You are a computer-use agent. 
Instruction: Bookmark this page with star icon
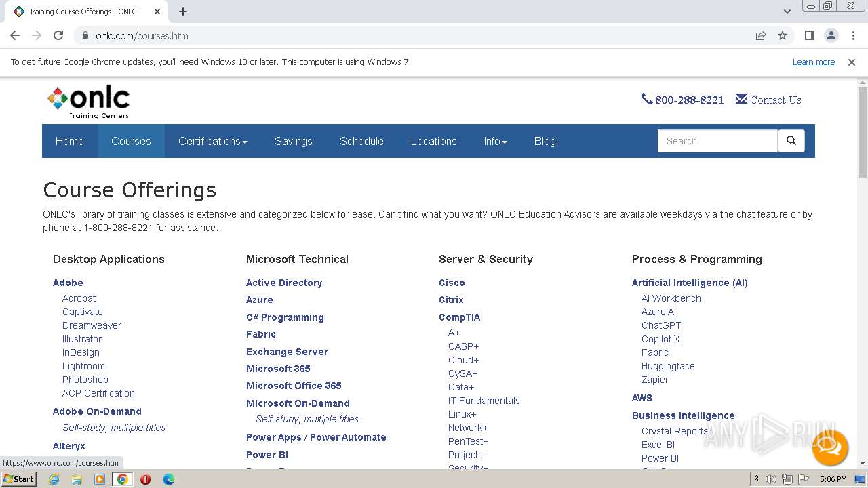pyautogui.click(x=783, y=35)
